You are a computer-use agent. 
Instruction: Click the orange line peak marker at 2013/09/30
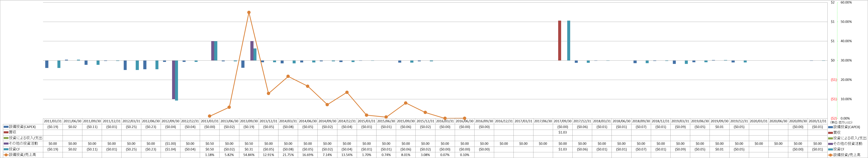(249, 13)
